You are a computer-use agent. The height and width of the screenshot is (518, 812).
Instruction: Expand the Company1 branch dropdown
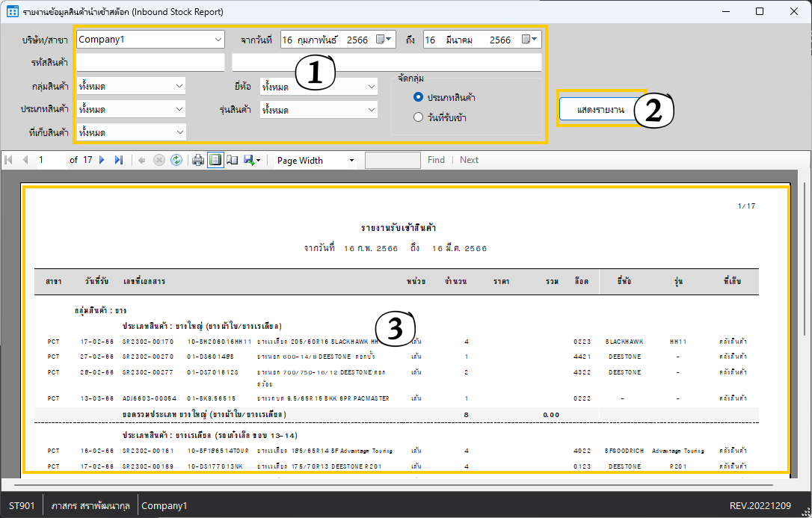tap(218, 40)
